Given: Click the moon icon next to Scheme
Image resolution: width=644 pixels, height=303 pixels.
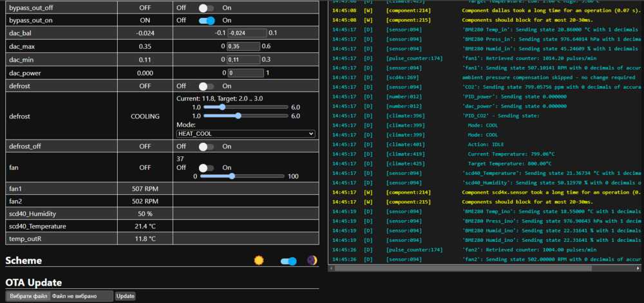Looking at the screenshot, I should [x=312, y=261].
